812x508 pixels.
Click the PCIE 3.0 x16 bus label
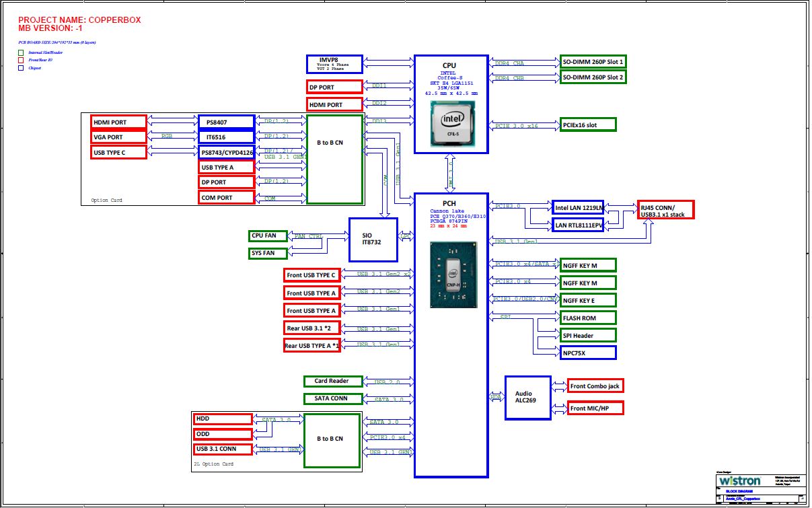tap(517, 126)
